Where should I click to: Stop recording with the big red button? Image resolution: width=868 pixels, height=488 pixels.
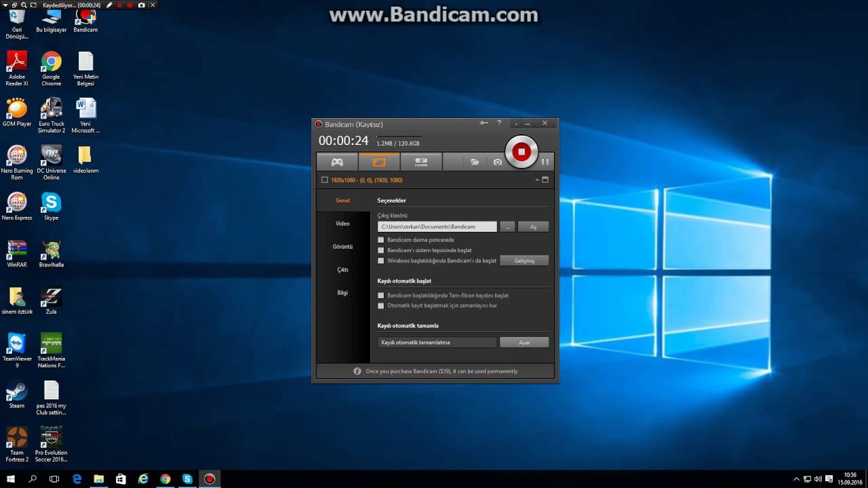click(521, 152)
